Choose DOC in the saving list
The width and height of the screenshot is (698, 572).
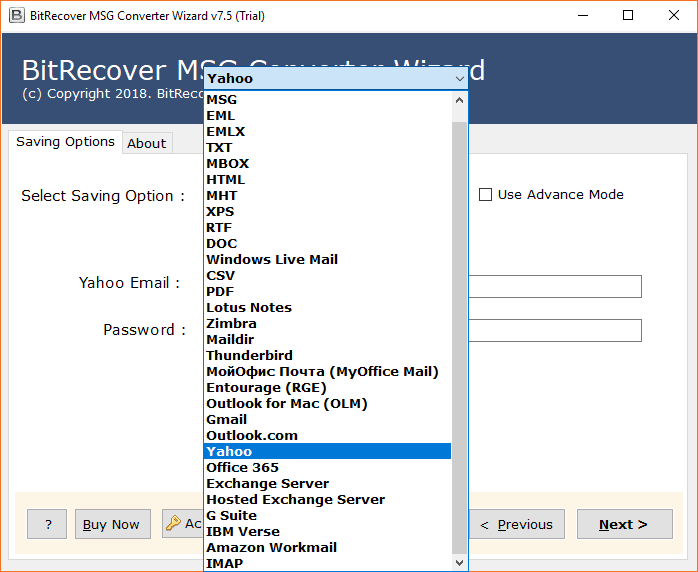[x=327, y=243]
